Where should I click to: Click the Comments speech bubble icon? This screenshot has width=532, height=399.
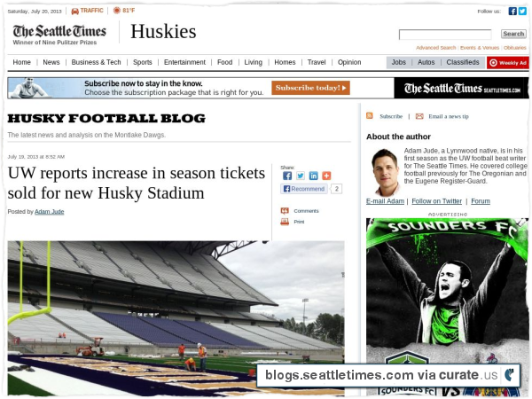click(285, 211)
